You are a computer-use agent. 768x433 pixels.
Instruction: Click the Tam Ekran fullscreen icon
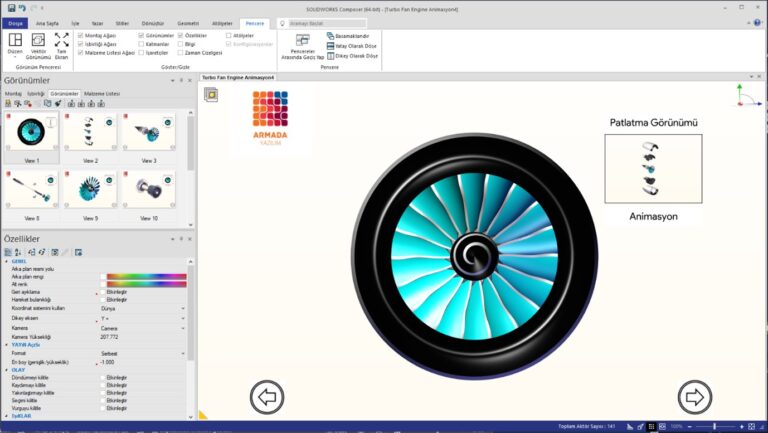click(61, 41)
